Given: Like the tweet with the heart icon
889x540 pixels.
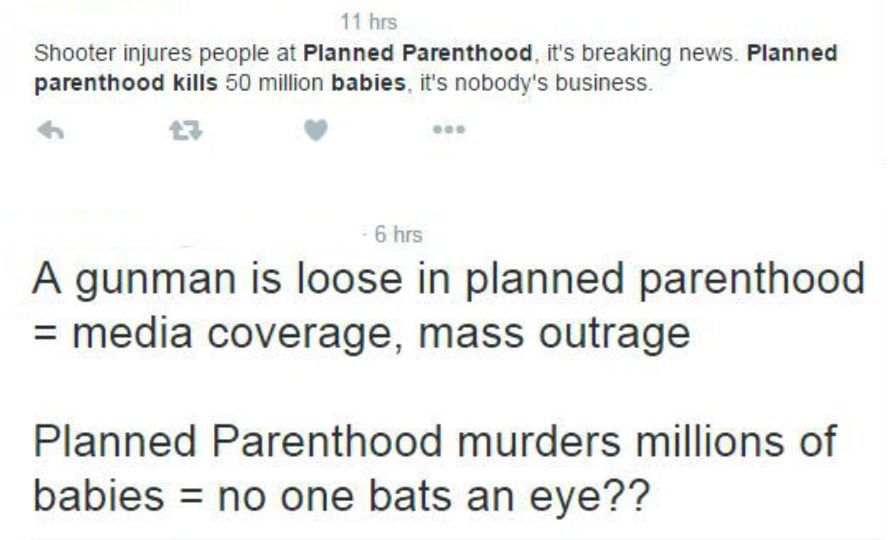Looking at the screenshot, I should pyautogui.click(x=316, y=131).
